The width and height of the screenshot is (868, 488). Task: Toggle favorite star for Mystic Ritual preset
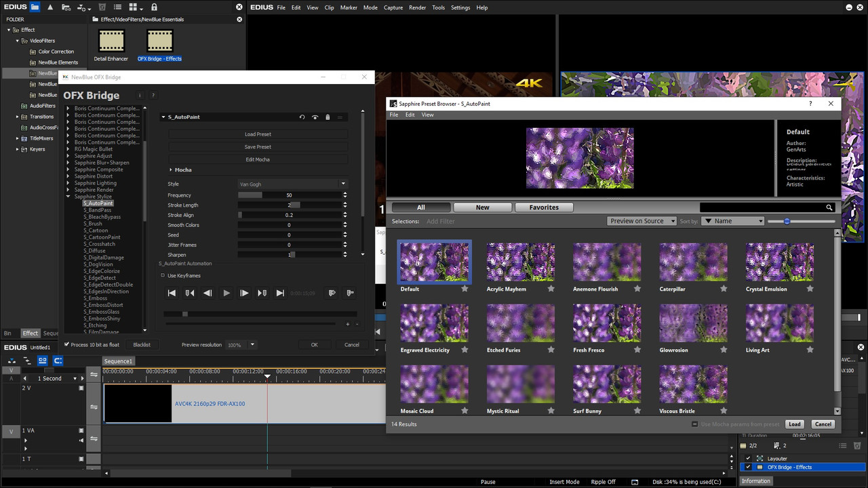click(551, 411)
